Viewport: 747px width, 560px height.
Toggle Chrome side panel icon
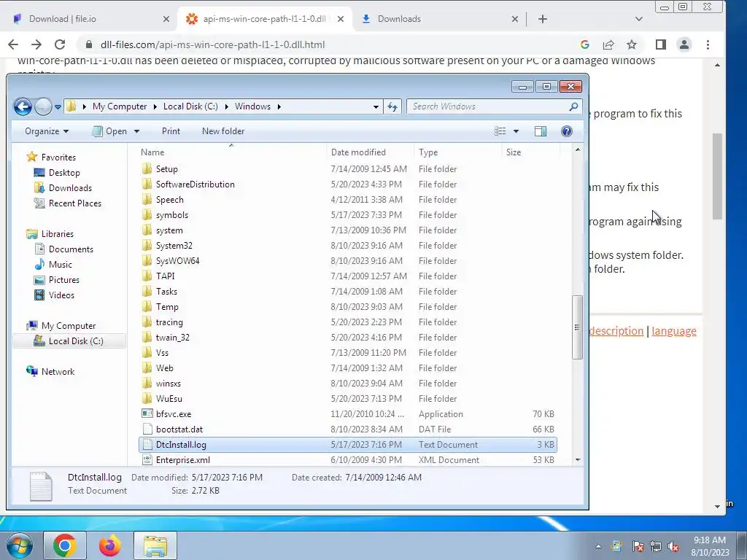[661, 44]
